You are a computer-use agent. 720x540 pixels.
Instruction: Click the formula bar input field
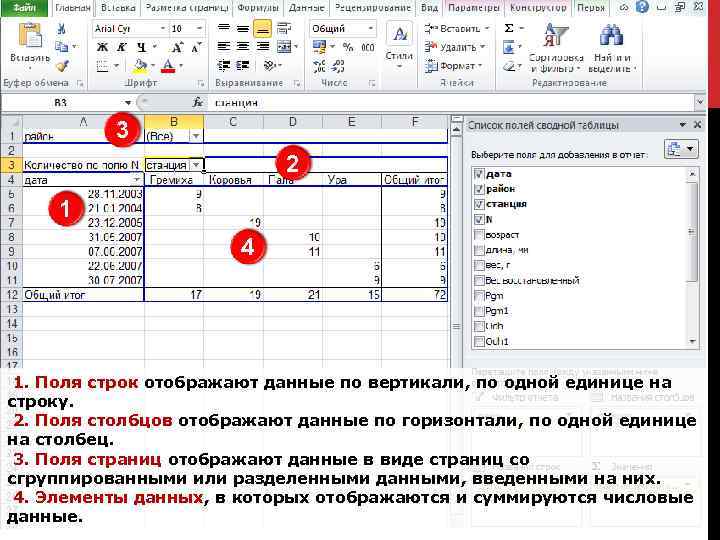[452, 102]
